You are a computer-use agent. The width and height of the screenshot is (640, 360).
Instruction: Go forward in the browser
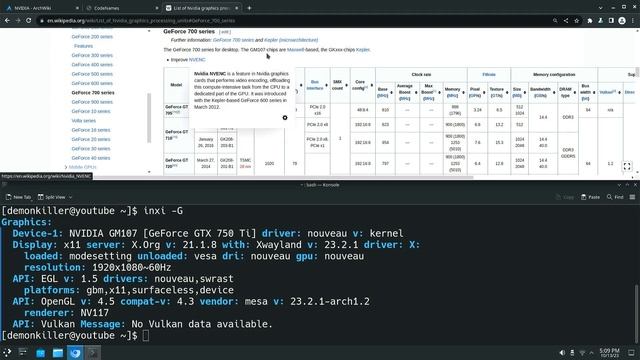[x=18, y=20]
